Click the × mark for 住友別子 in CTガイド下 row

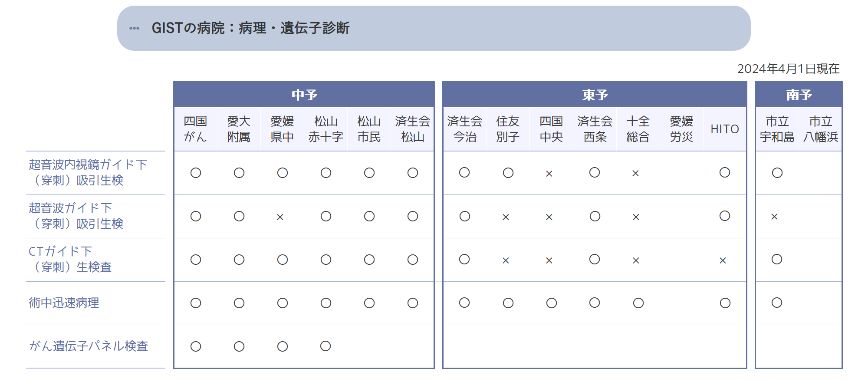pos(506,260)
